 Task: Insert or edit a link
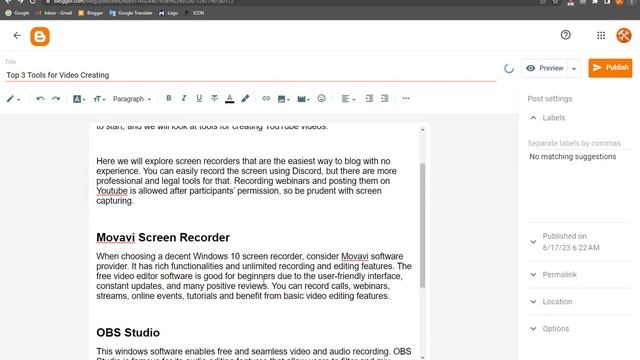[x=266, y=98]
